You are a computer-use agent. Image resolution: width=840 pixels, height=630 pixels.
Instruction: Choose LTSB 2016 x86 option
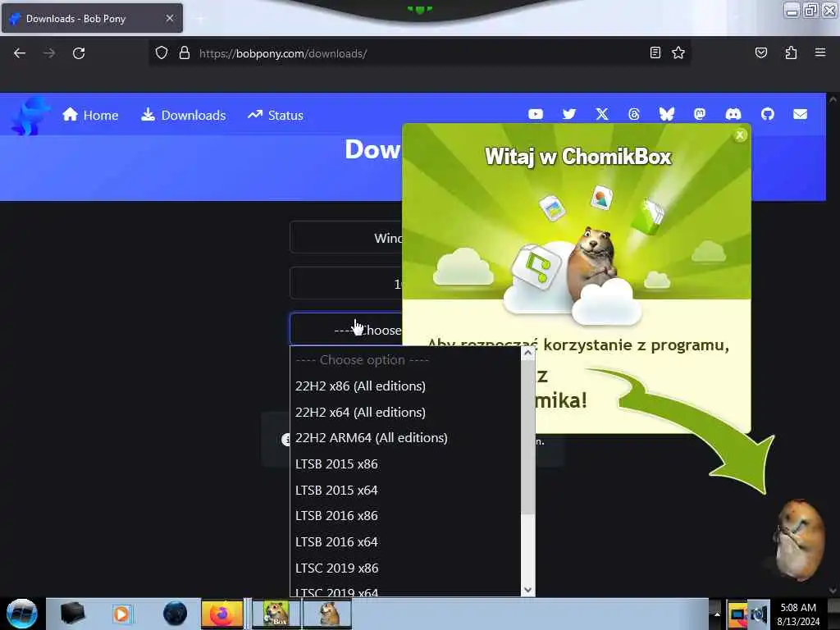click(x=405, y=515)
